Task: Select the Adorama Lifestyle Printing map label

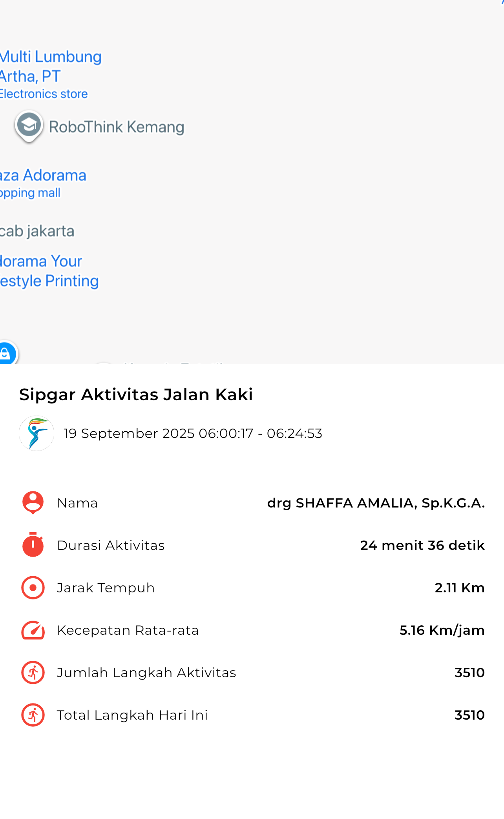Action: [49, 271]
